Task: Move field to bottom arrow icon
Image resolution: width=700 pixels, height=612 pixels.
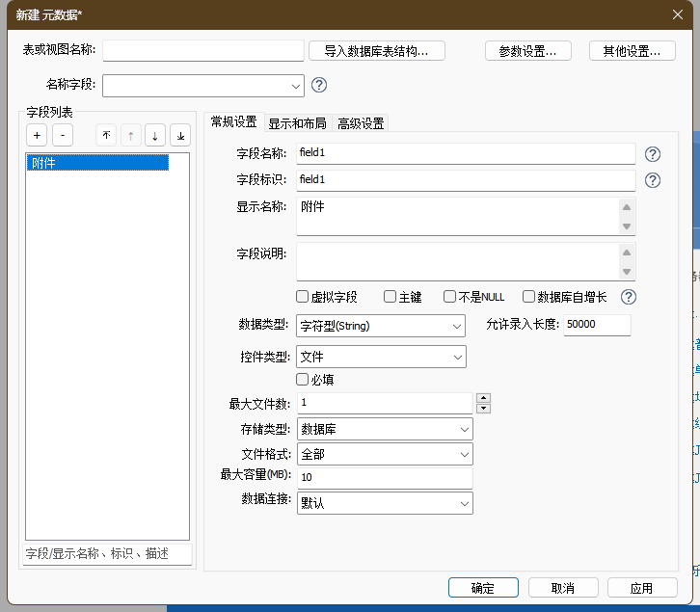Action: pyautogui.click(x=180, y=136)
